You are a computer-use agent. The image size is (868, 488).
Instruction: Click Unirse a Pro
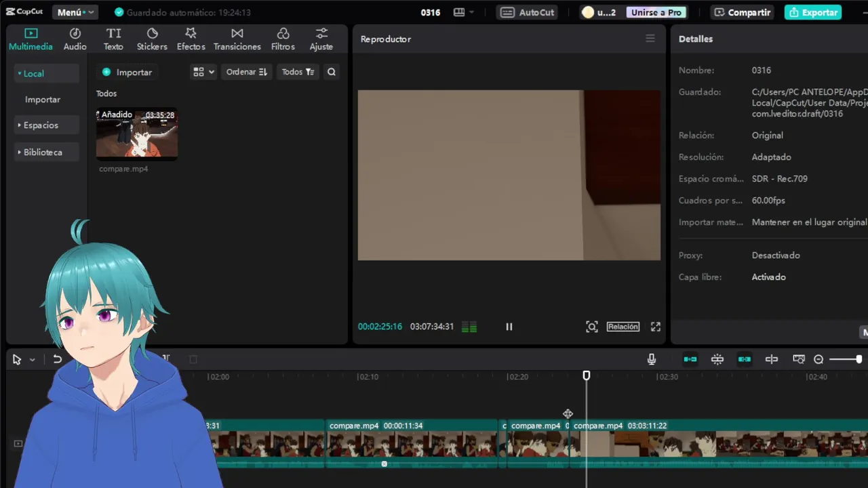656,12
